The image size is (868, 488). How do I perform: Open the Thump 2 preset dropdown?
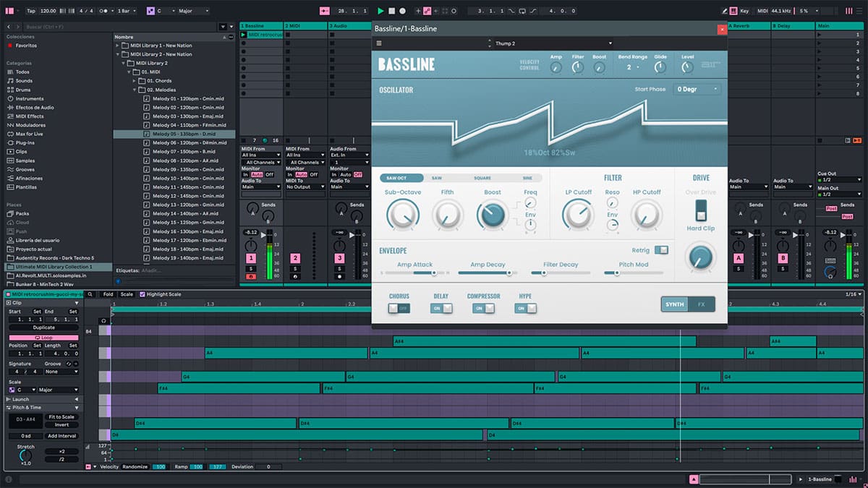pyautogui.click(x=553, y=43)
